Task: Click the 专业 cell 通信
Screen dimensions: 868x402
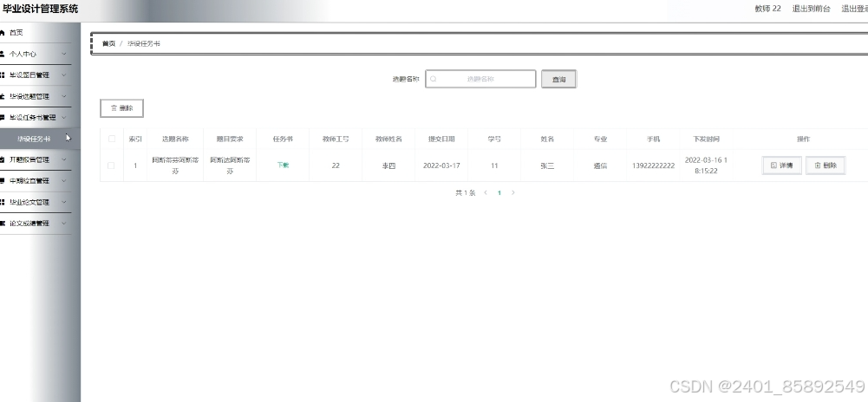Action: click(x=600, y=165)
